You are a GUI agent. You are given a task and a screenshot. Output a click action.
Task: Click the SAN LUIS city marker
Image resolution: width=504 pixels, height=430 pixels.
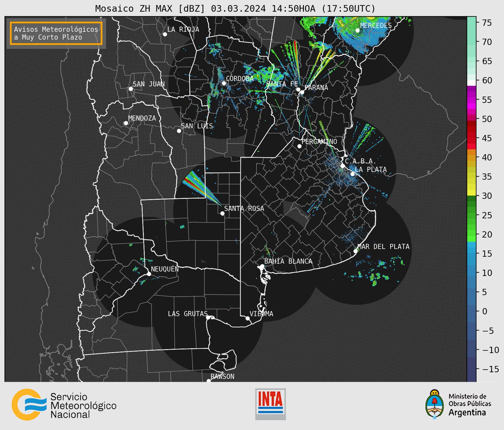pyautogui.click(x=179, y=131)
